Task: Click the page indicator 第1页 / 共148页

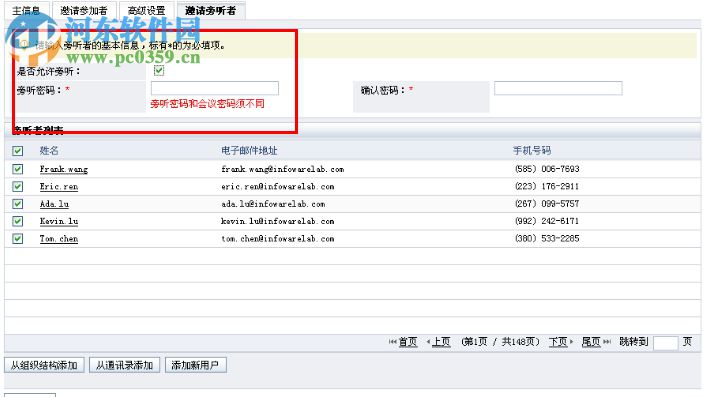Action: tap(500, 342)
